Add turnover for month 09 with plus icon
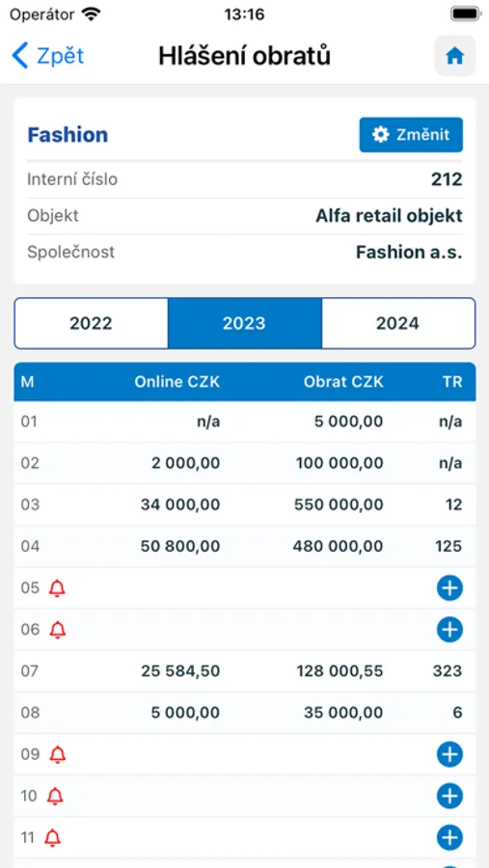 tap(449, 754)
